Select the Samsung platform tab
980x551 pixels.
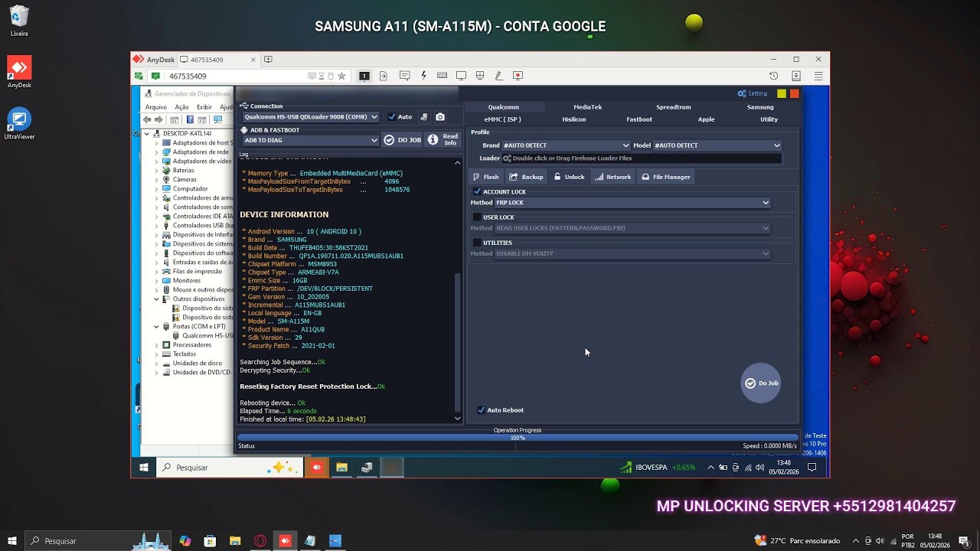pos(760,107)
